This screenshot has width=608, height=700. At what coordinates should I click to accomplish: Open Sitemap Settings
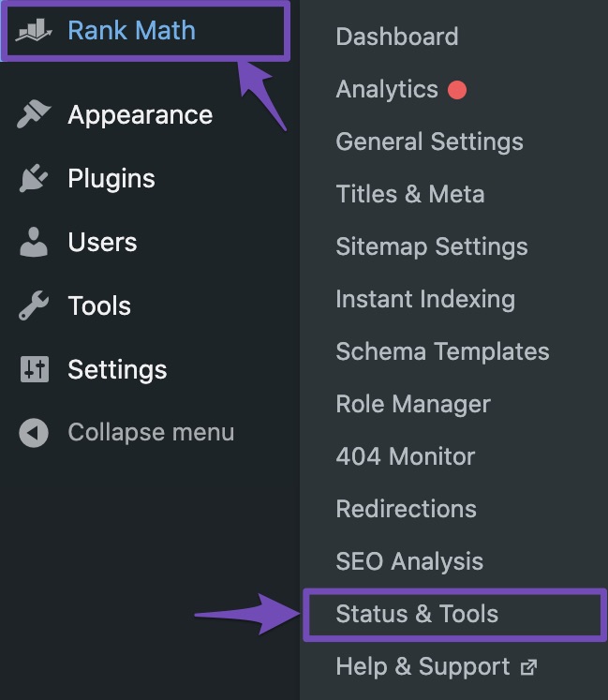[x=432, y=246]
